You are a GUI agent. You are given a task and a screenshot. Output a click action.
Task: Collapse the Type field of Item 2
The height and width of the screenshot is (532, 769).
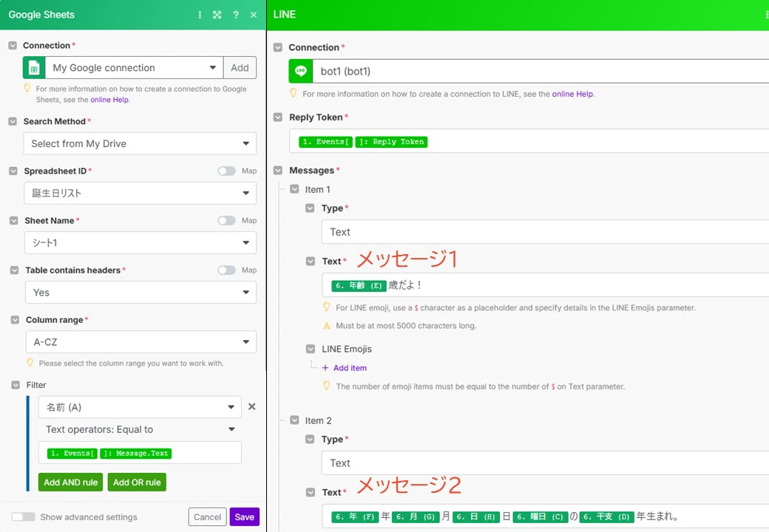310,440
